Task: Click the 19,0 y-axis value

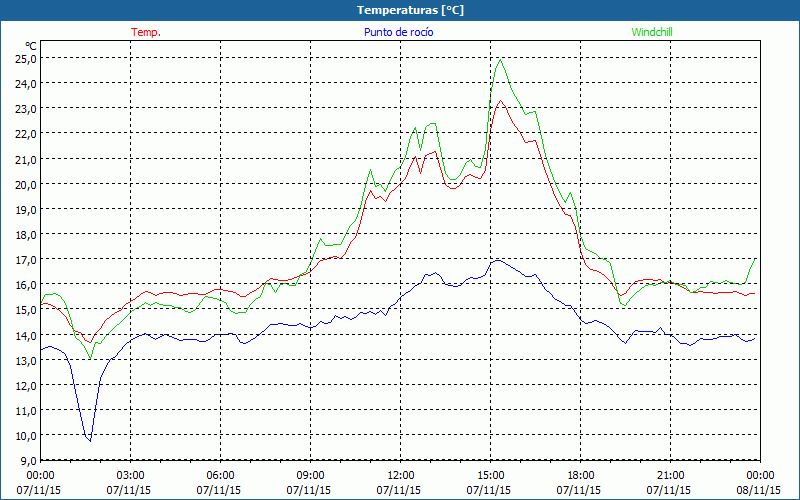Action: pyautogui.click(x=26, y=210)
